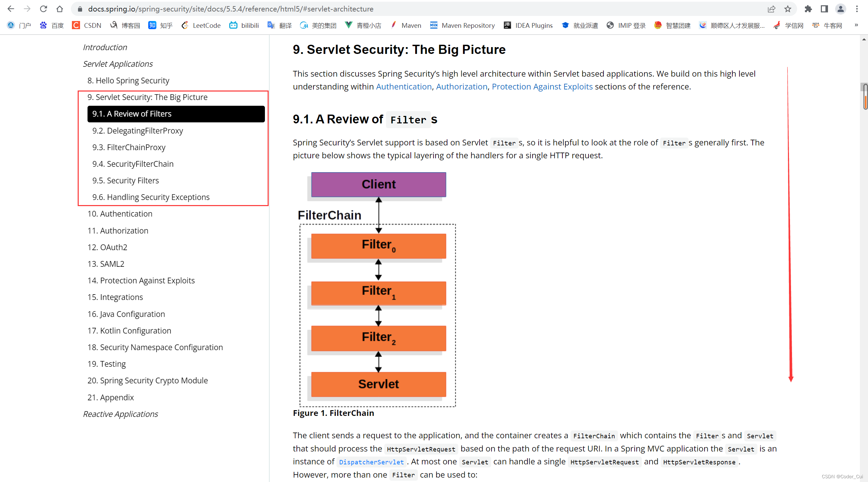Show hidden bookmarks via the » chevron

(856, 25)
